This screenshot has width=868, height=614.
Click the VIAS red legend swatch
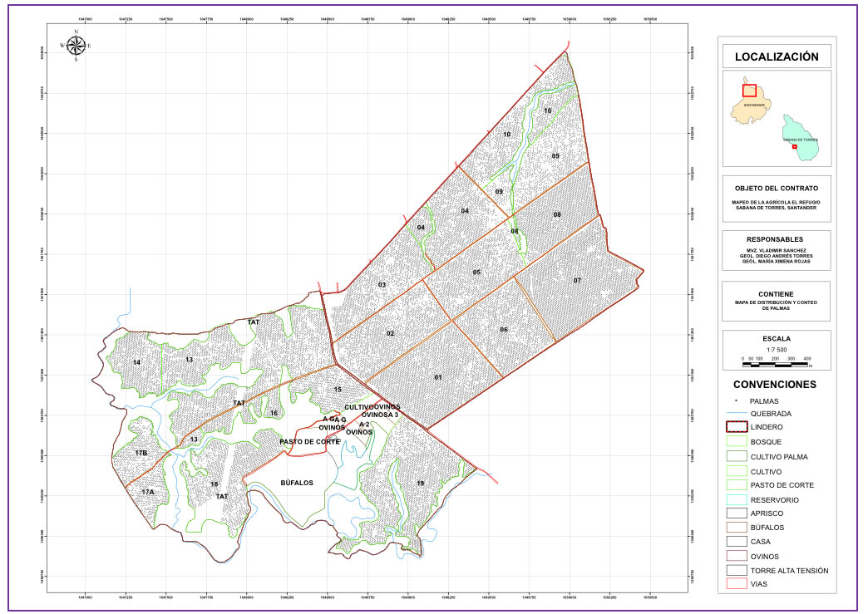737,583
